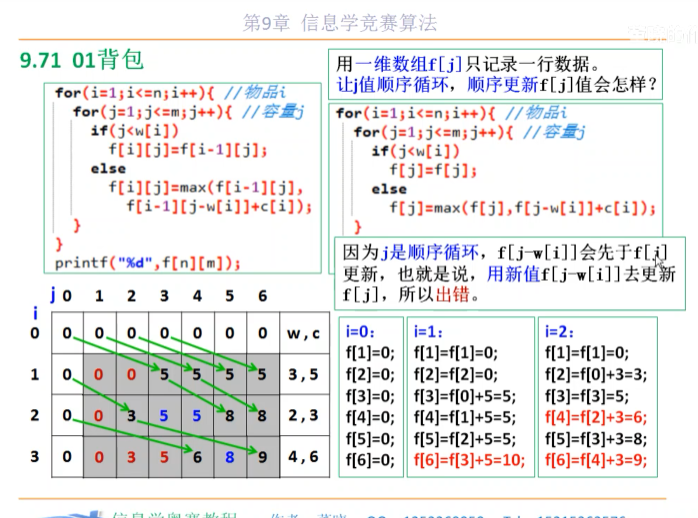This screenshot has width=698, height=518.
Task: Click the 'f[j]=f[j];' code line
Action: tap(433, 170)
